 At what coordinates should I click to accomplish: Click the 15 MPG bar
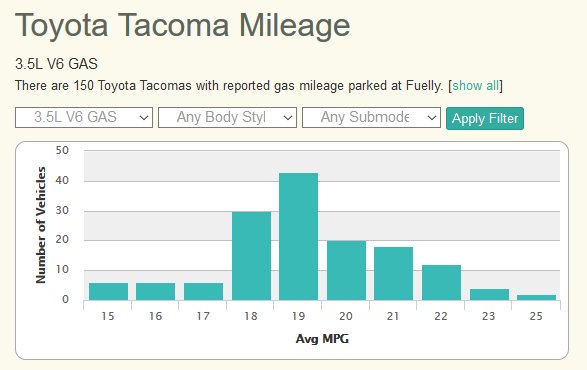(x=109, y=291)
